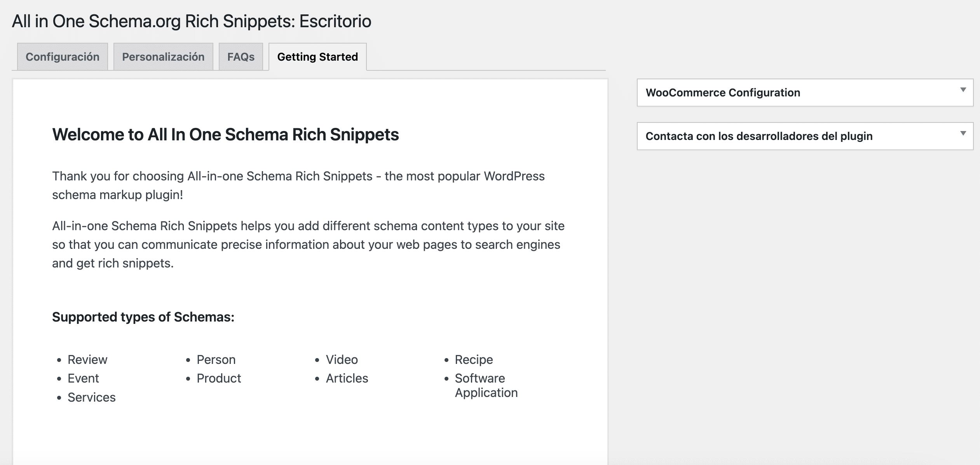Select the Product schema type text

(x=219, y=378)
